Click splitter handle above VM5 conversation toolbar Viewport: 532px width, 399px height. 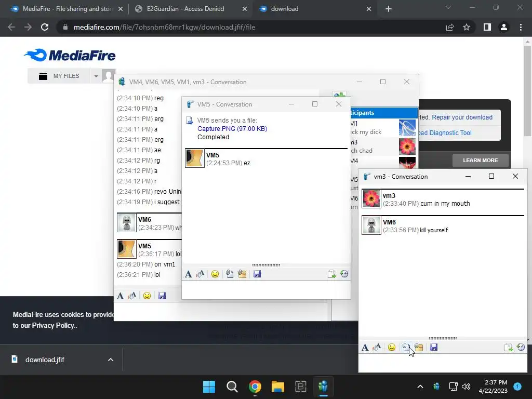266,265
